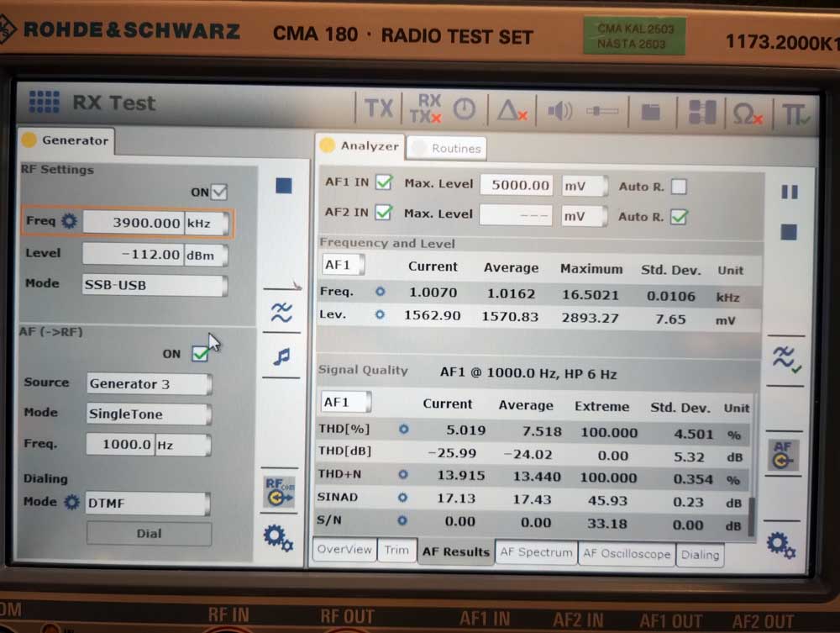This screenshot has width=840, height=633.
Task: Open analyzer settings gear icon
Action: coord(780,546)
